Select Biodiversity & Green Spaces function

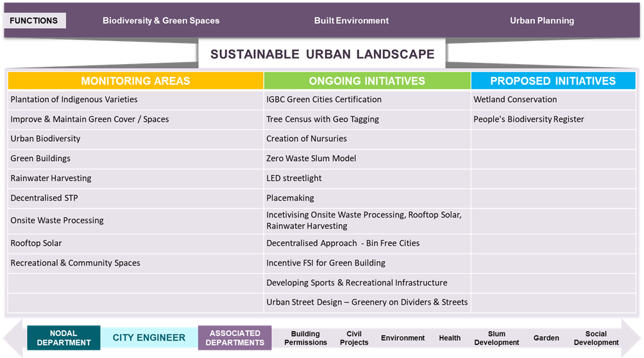coord(161,21)
